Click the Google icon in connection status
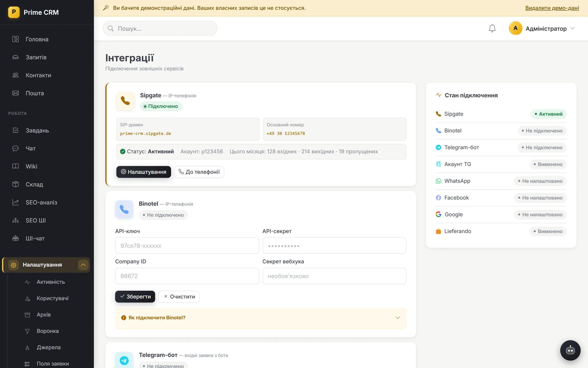The height and width of the screenshot is (368, 588). 439,214
